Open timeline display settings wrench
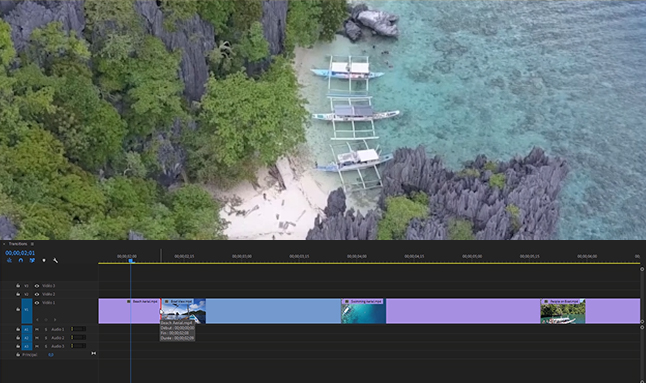Screen dimensions: 646x383 tap(56, 260)
